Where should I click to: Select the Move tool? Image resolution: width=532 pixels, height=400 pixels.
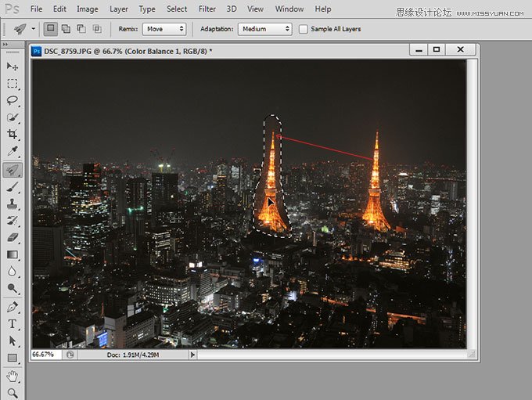(13, 67)
